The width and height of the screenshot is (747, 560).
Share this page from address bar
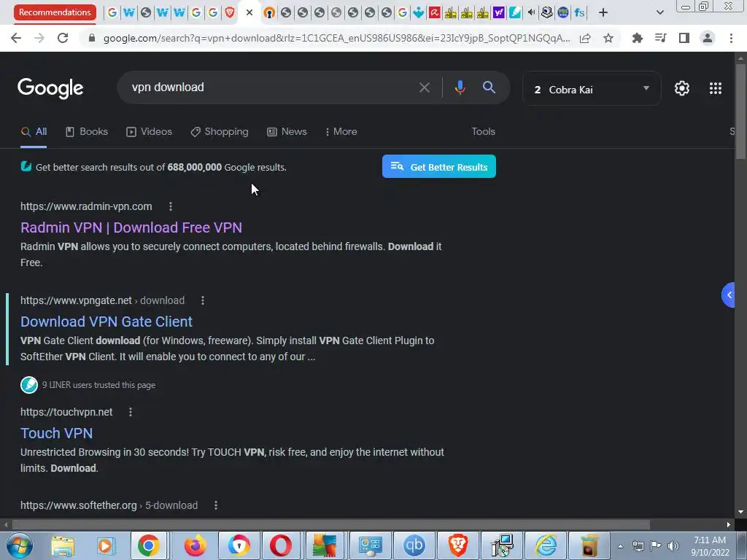(585, 38)
